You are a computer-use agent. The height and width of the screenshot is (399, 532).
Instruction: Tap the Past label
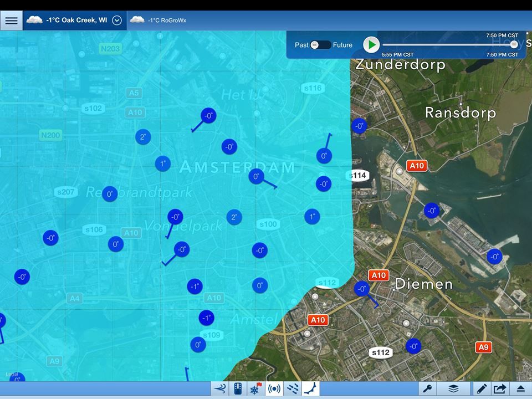[x=301, y=45]
